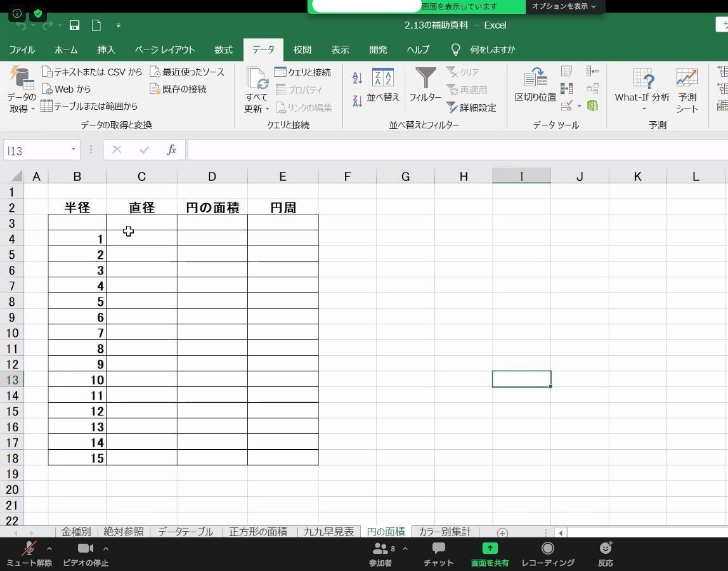Switch to the 開発 ribbon tab
Screen dimensions: 728x571
coord(378,49)
